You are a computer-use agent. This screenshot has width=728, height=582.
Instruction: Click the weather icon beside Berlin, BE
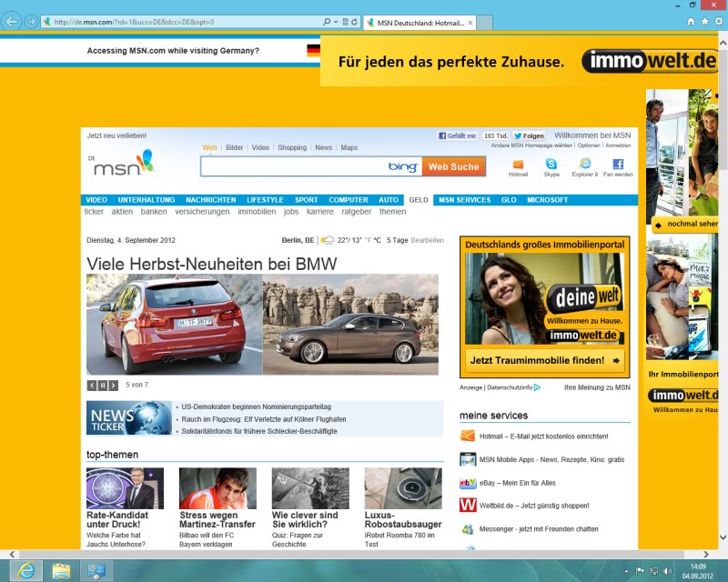tap(328, 240)
